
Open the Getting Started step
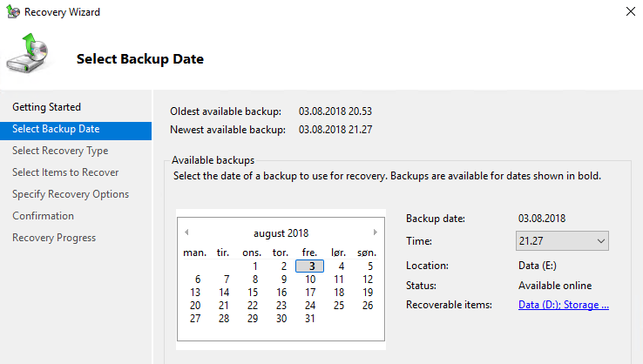[x=46, y=107]
